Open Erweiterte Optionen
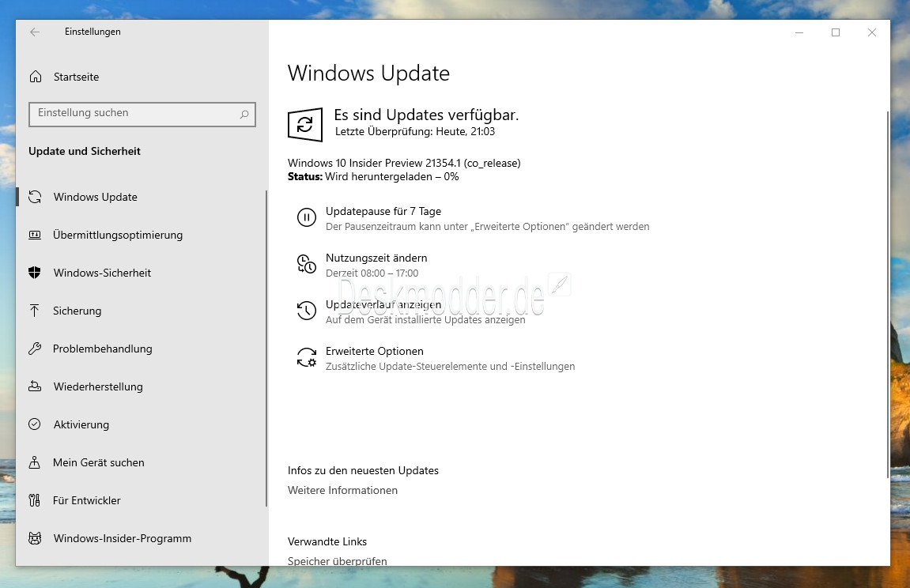Viewport: 910px width, 588px height. point(374,351)
